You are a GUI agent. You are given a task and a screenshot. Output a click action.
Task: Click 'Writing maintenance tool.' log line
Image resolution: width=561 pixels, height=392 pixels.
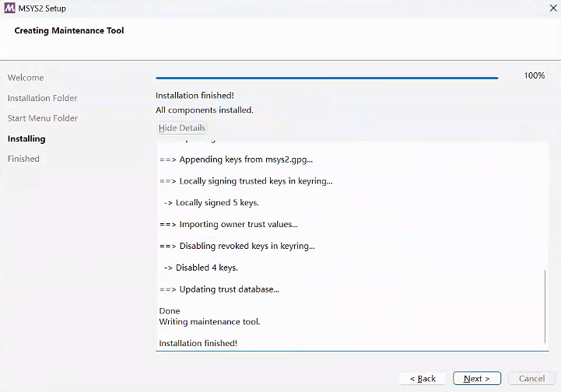(x=209, y=321)
